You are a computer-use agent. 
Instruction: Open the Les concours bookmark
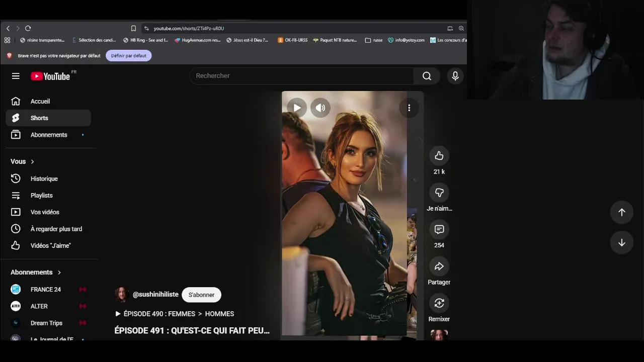pos(448,40)
